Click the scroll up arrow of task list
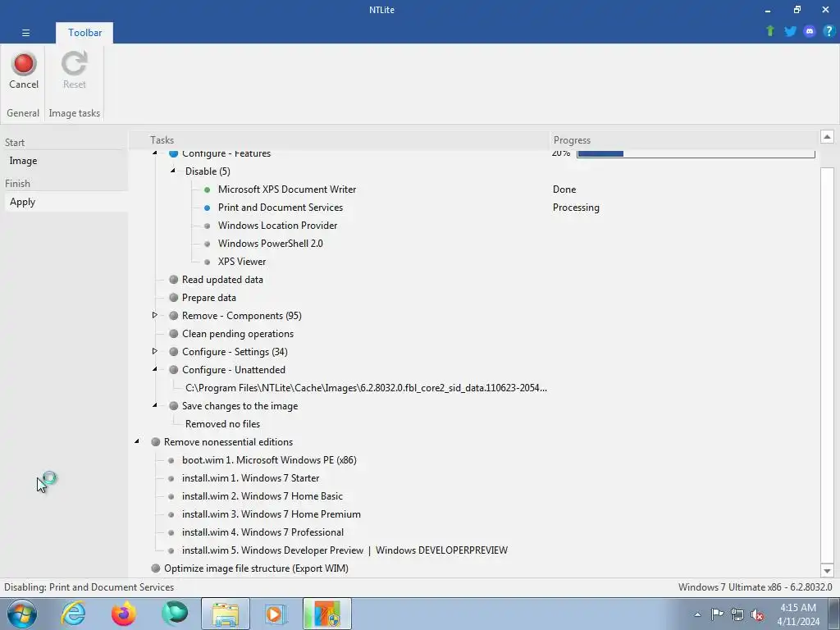This screenshot has width=840, height=630. [x=827, y=137]
